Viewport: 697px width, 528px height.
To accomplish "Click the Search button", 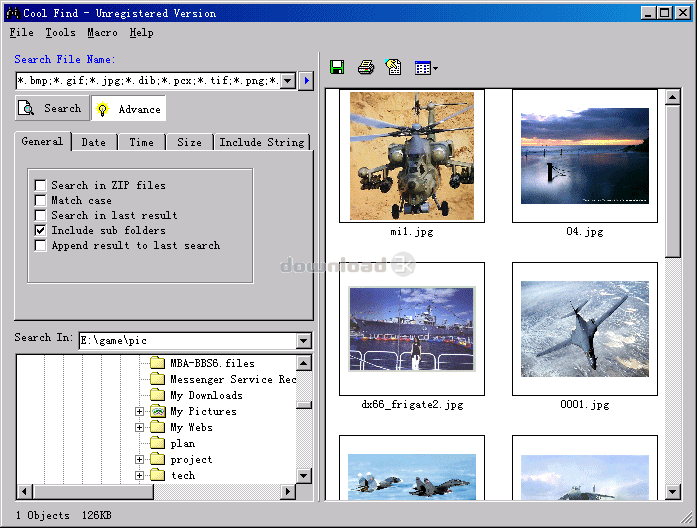I will 52,108.
